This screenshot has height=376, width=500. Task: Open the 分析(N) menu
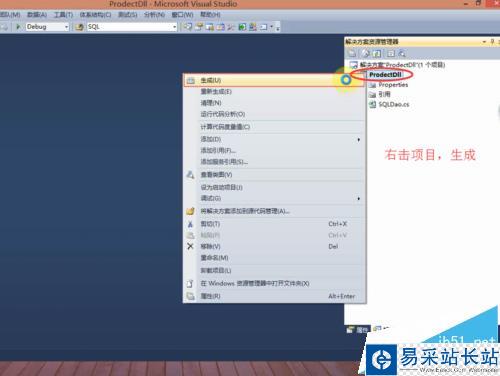[154, 15]
